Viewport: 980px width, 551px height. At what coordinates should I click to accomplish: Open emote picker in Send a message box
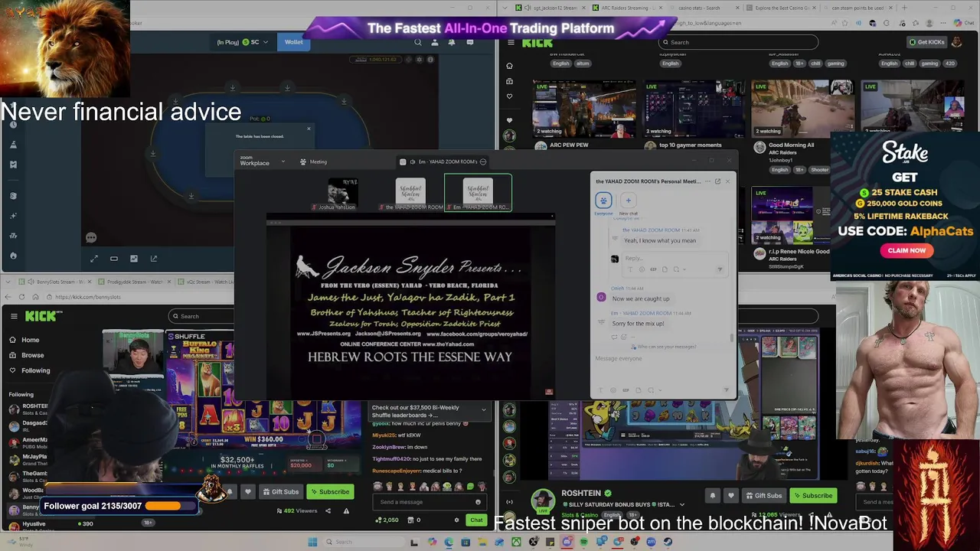pos(478,502)
